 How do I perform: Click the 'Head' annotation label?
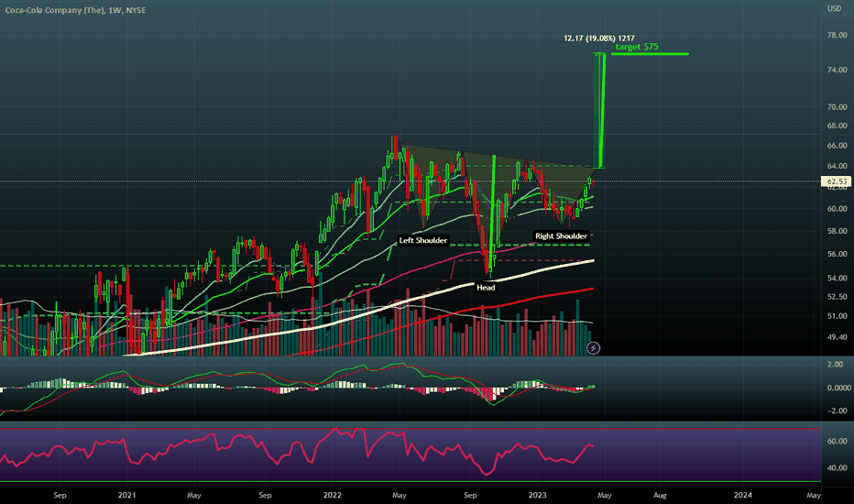point(486,288)
